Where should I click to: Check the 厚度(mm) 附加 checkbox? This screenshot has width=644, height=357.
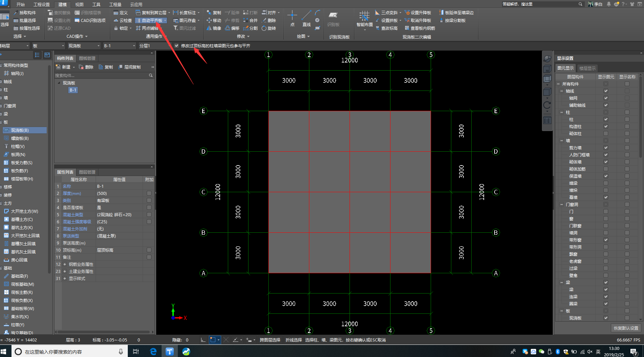tap(149, 193)
